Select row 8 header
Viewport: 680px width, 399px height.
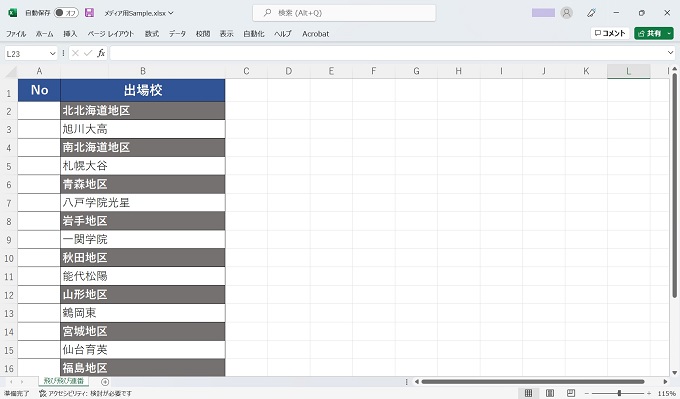pos(9,221)
